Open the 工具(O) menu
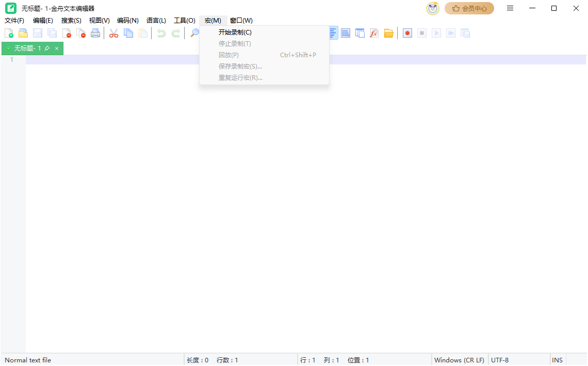The image size is (588, 366). 185,21
